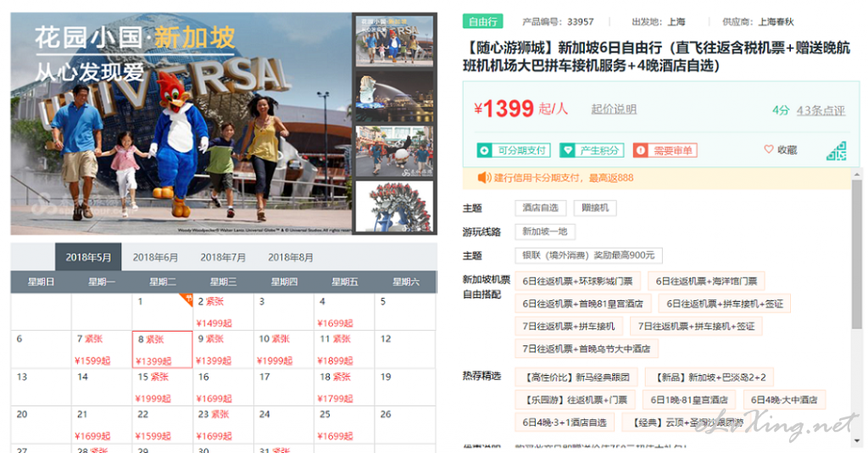The width and height of the screenshot is (868, 453).
Task: Open 【新品】新加坡+巴淡岛2+2 recommendation
Action: click(x=709, y=377)
